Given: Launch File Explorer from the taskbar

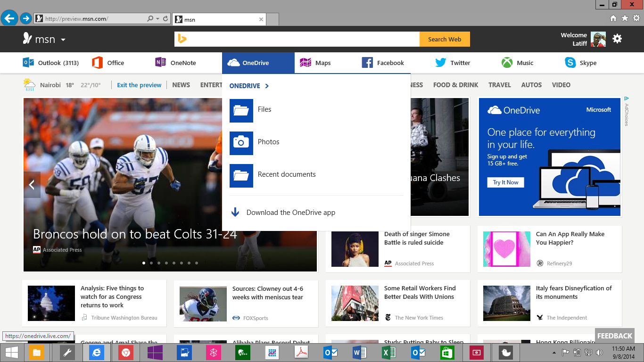Looking at the screenshot, I should click(36, 353).
